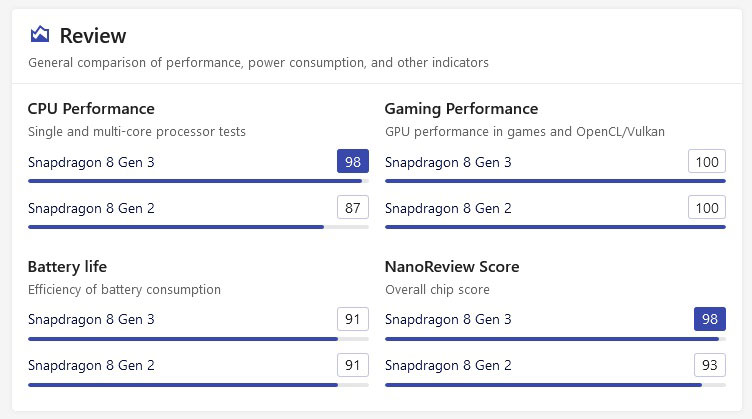This screenshot has height=419, width=752.
Task: Click Snapdragon 8 Gen 2 label under Gaming Performance
Action: coord(448,208)
